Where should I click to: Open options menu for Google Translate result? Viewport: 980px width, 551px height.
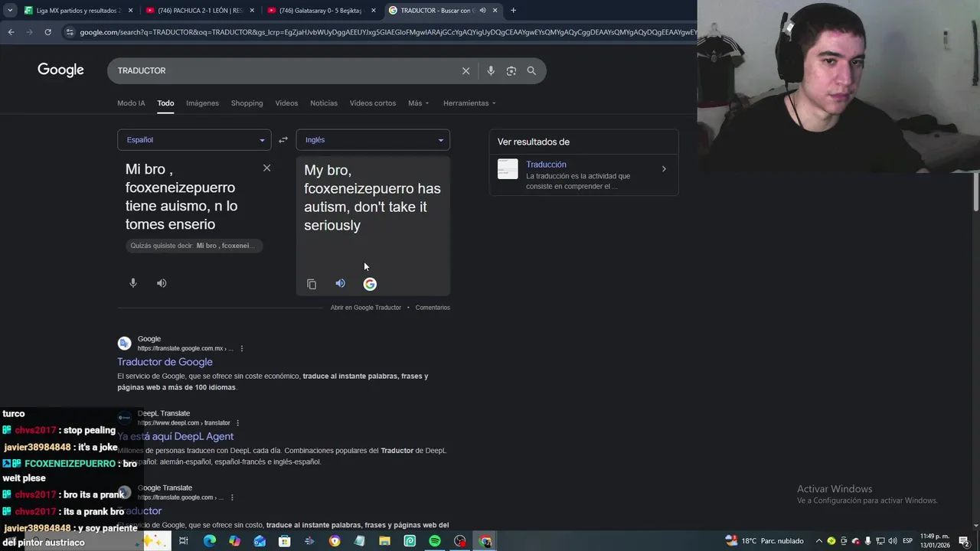click(x=232, y=497)
